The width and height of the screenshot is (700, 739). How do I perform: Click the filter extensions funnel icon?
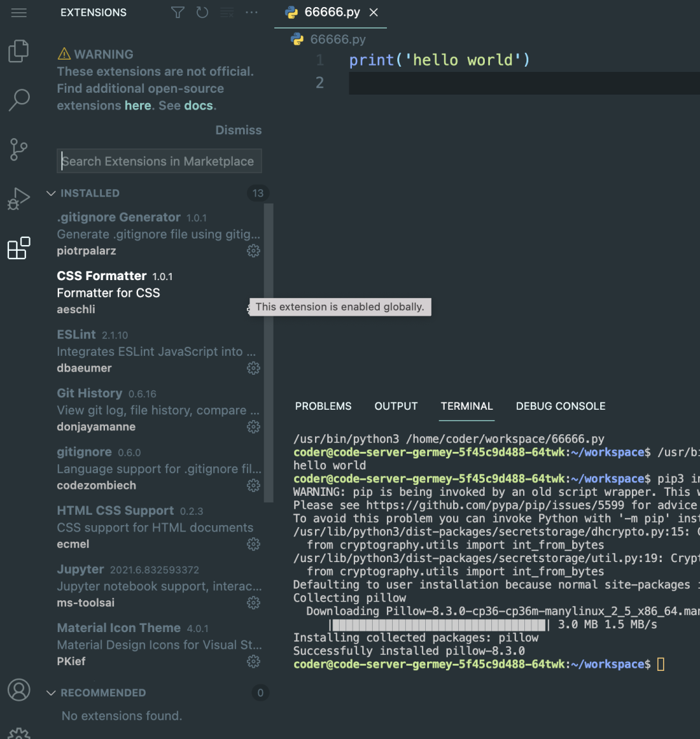[177, 12]
